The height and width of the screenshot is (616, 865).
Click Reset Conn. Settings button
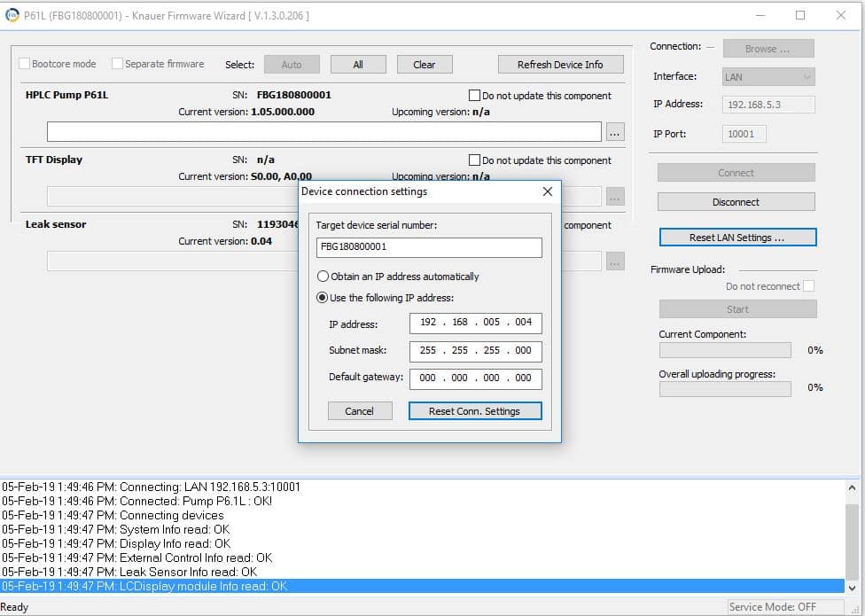click(475, 411)
